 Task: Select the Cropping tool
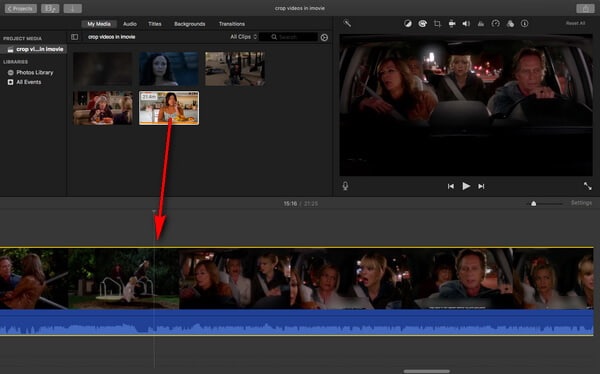[437, 24]
